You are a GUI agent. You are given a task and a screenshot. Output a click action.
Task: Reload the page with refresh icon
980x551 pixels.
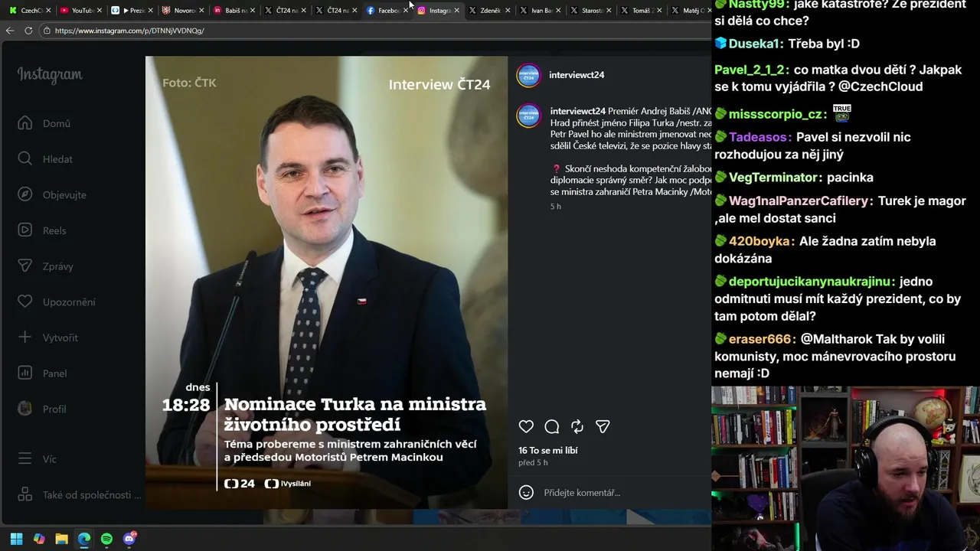tap(28, 31)
